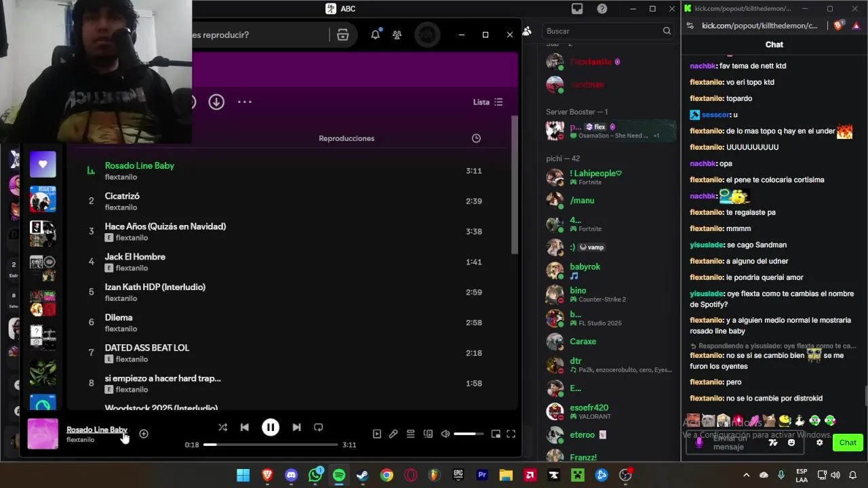Add Rosado Line Baby to Liked Songs
This screenshot has height=488, width=868.
(144, 434)
